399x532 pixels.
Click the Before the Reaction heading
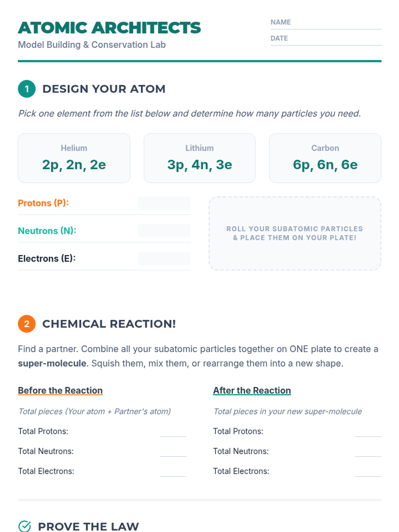60,390
